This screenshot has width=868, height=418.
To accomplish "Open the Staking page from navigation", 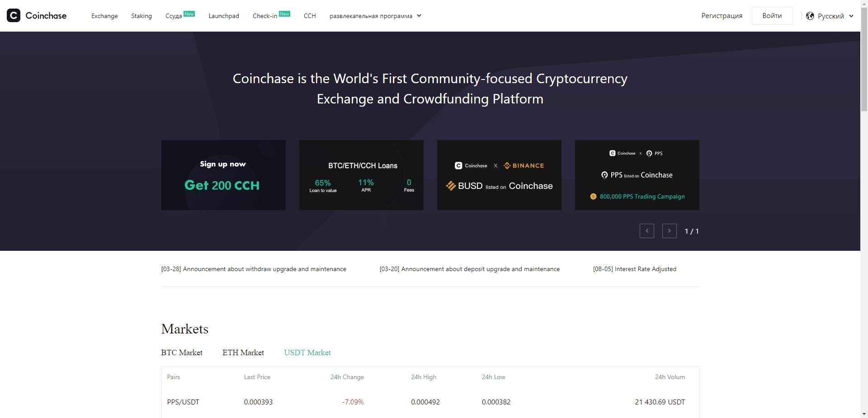I will pyautogui.click(x=141, y=16).
